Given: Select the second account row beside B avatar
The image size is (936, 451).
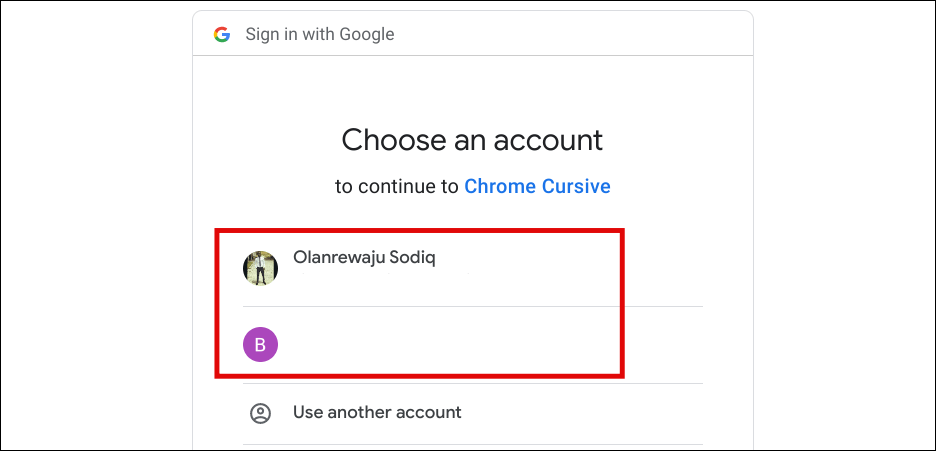Looking at the screenshot, I should click(x=450, y=345).
